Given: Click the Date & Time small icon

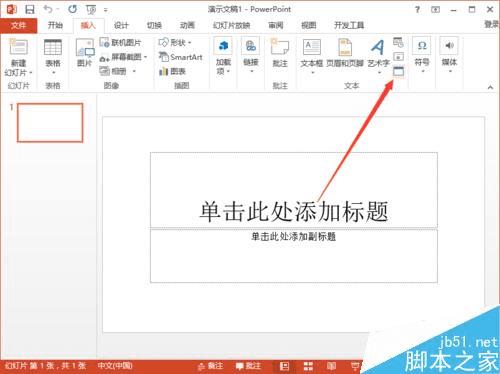Looking at the screenshot, I should pyautogui.click(x=398, y=42).
